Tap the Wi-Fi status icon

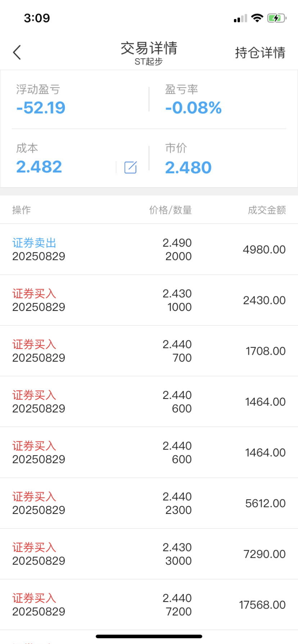(x=257, y=18)
